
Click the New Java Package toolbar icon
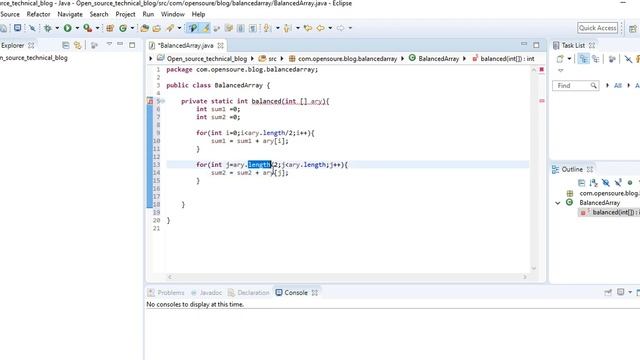pos(110,28)
